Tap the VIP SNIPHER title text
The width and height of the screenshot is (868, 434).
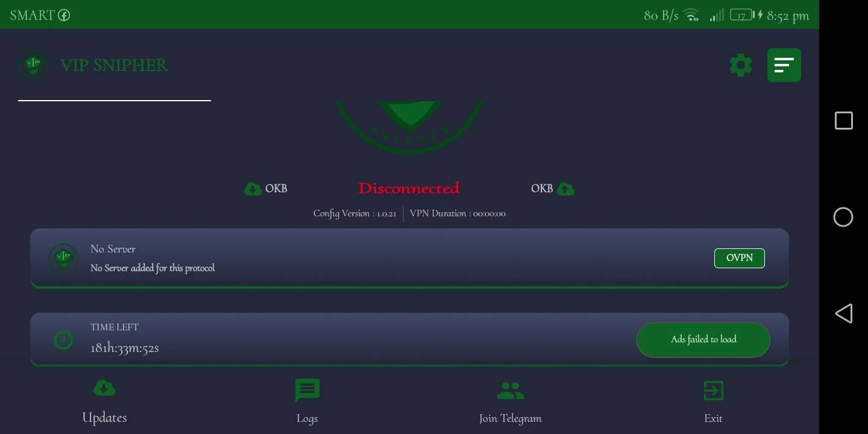114,65
